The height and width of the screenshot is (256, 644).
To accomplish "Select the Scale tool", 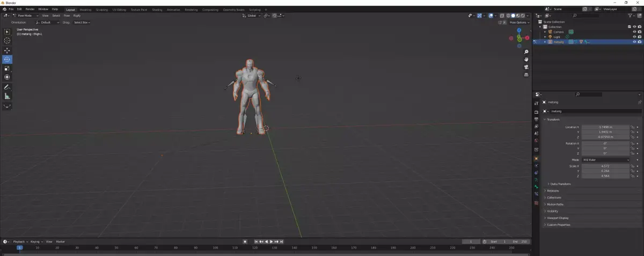I will [7, 69].
